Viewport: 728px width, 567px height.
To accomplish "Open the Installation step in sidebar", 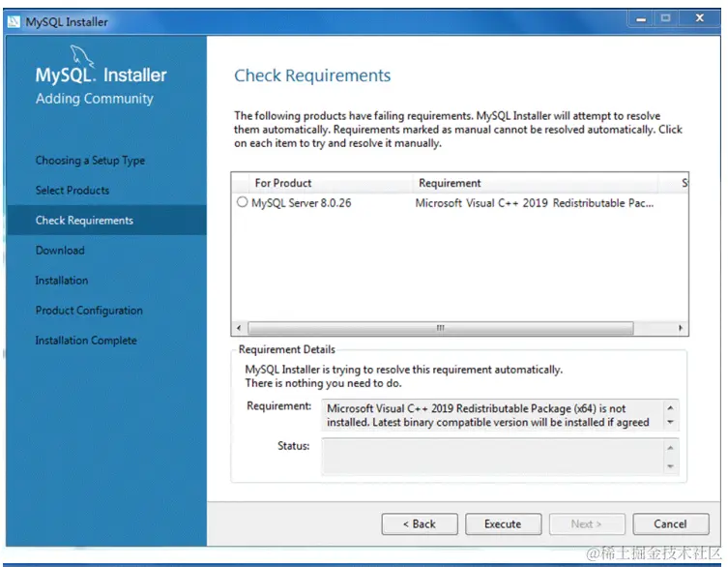I will [62, 281].
